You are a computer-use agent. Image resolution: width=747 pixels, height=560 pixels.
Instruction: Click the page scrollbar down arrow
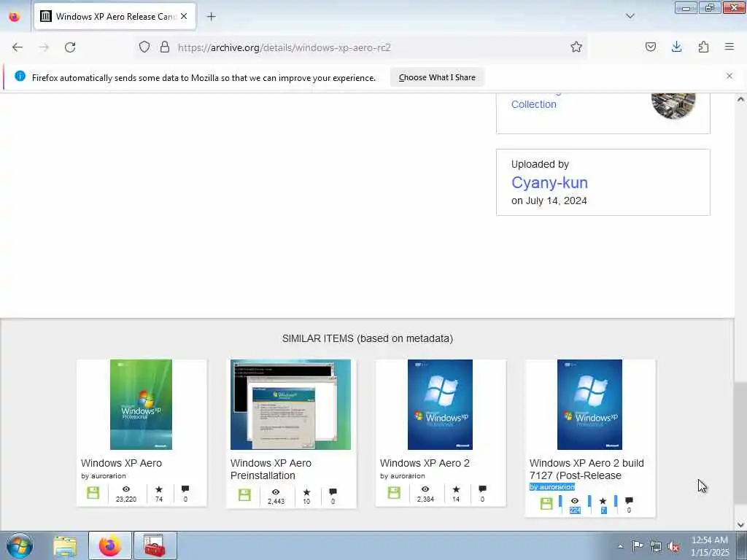[x=740, y=525]
